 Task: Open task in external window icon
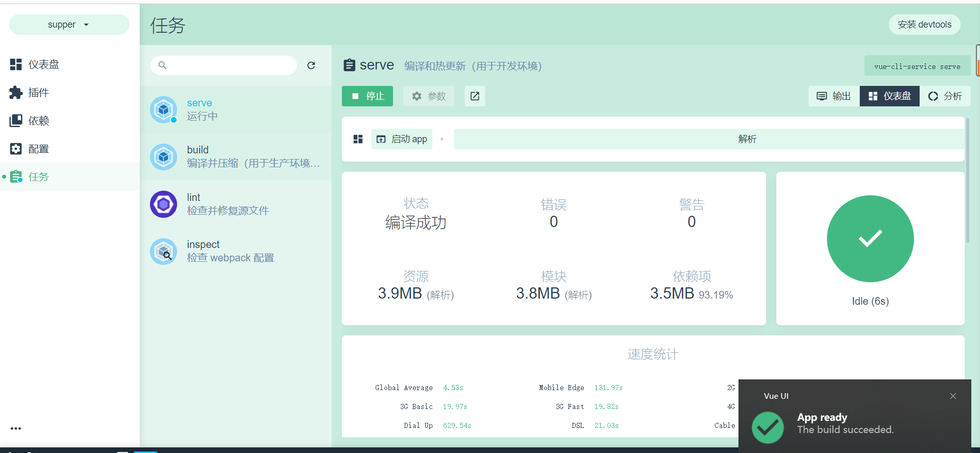pos(474,96)
